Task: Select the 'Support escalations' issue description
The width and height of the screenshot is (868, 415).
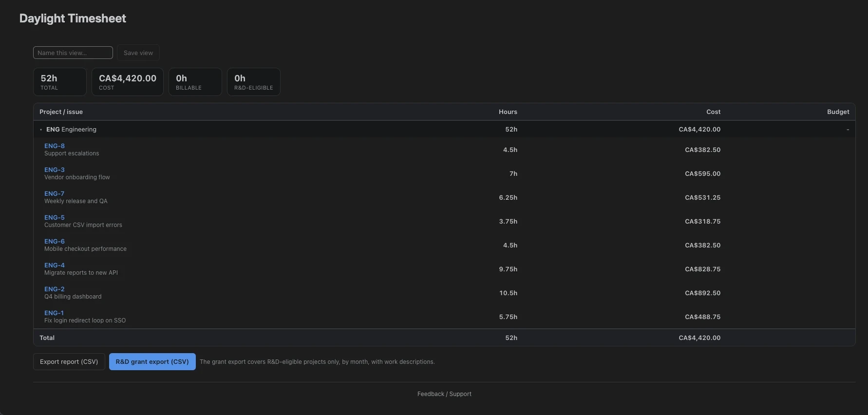Action: 72,153
